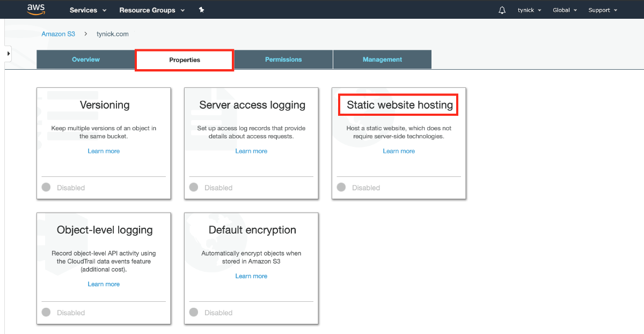The height and width of the screenshot is (334, 644).
Task: Click the Versioning description text
Action: click(x=104, y=132)
